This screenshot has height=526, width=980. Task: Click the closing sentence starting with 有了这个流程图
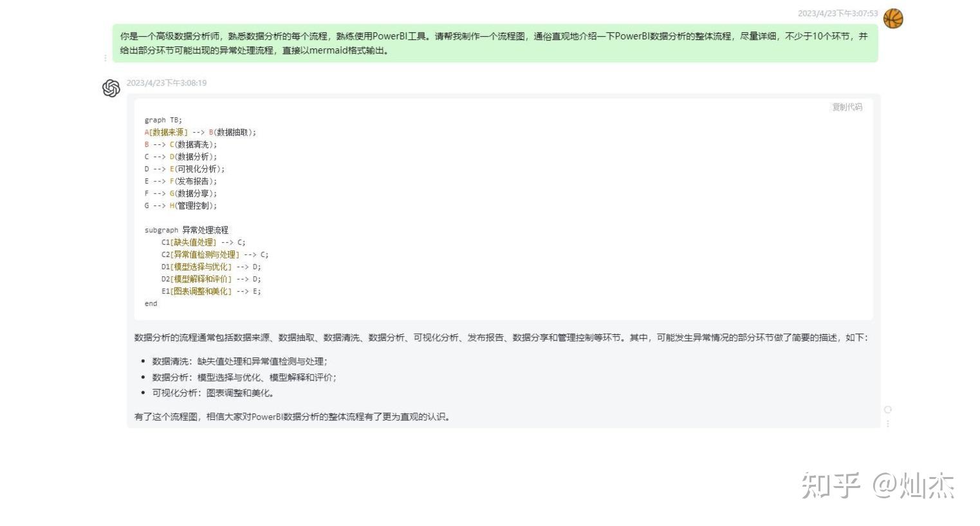click(293, 417)
